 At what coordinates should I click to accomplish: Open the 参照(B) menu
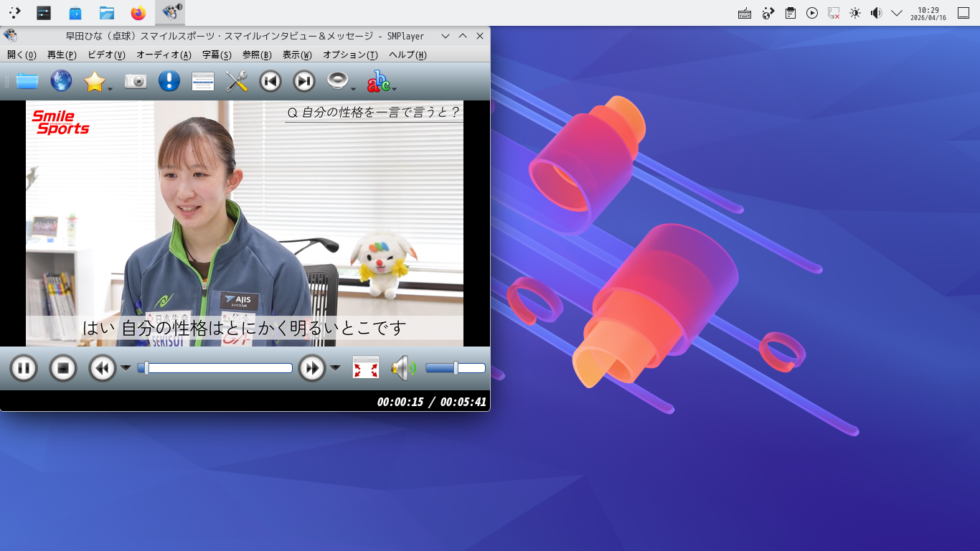click(257, 55)
